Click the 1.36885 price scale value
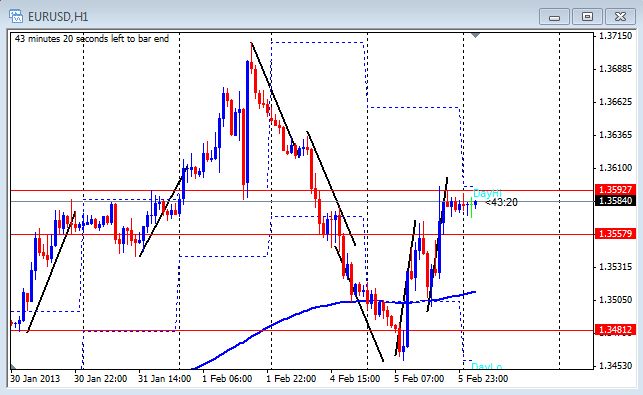643x395 pixels. click(616, 68)
